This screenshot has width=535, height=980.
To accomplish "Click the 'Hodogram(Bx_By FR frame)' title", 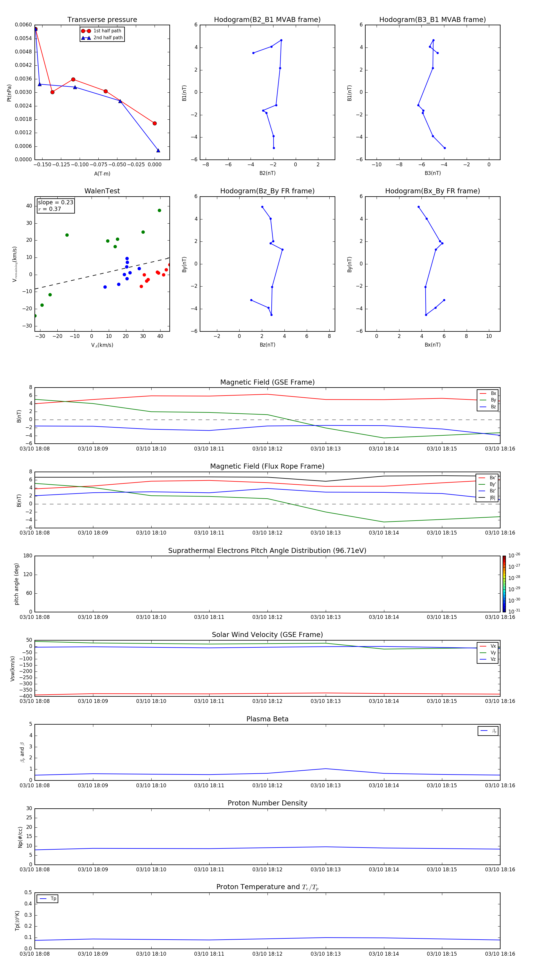I will tap(432, 191).
